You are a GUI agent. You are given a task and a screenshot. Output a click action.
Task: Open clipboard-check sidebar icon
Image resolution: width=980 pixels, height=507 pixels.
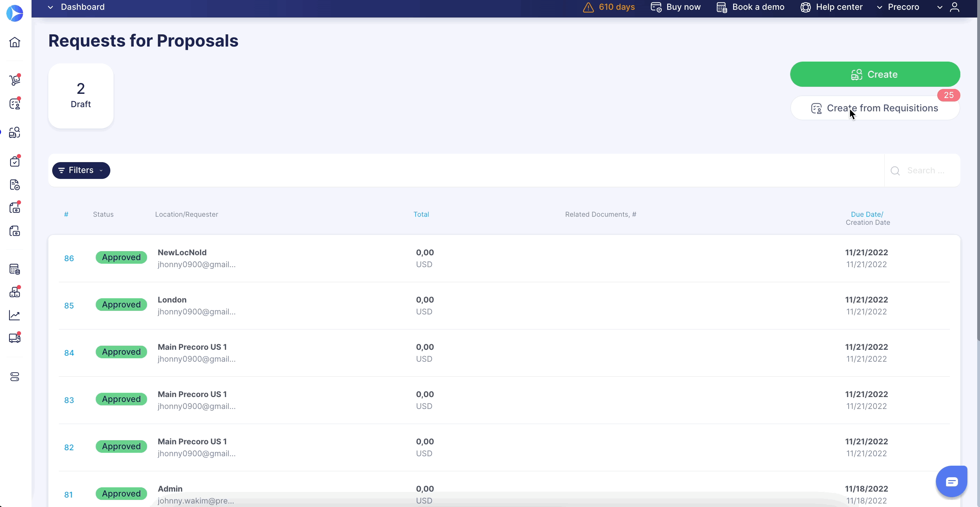coord(15,161)
